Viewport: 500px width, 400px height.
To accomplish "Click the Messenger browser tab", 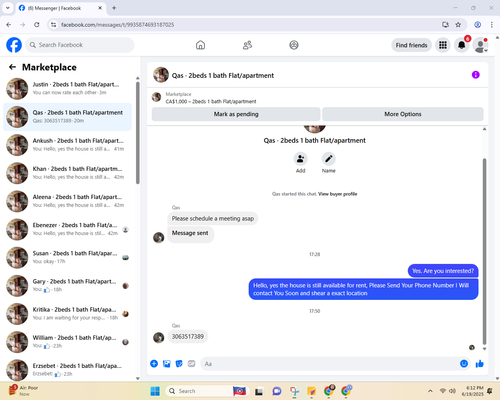I will tap(60, 8).
